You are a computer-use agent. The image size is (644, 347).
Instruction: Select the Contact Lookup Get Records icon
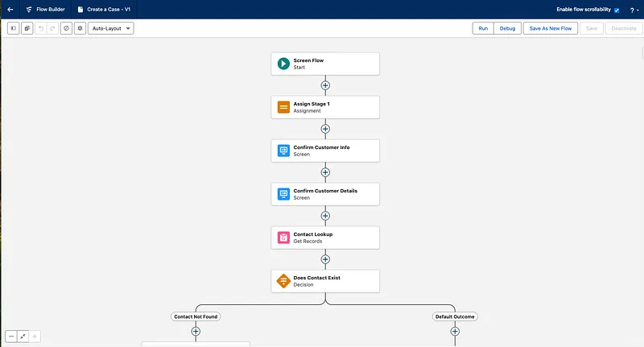[x=283, y=238]
